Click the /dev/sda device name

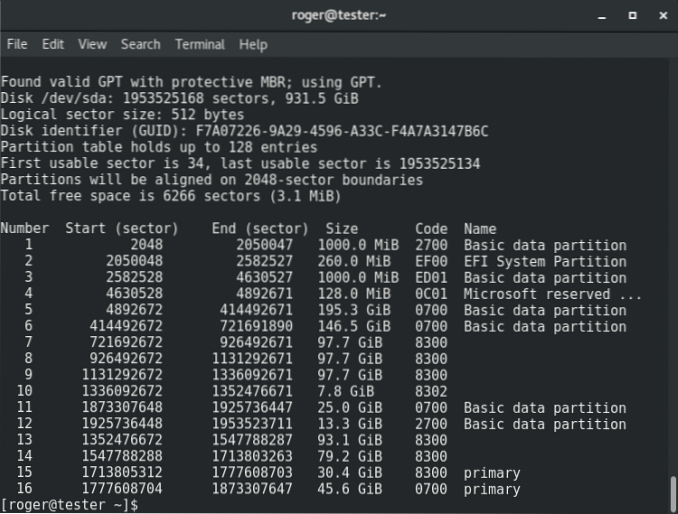click(77, 99)
